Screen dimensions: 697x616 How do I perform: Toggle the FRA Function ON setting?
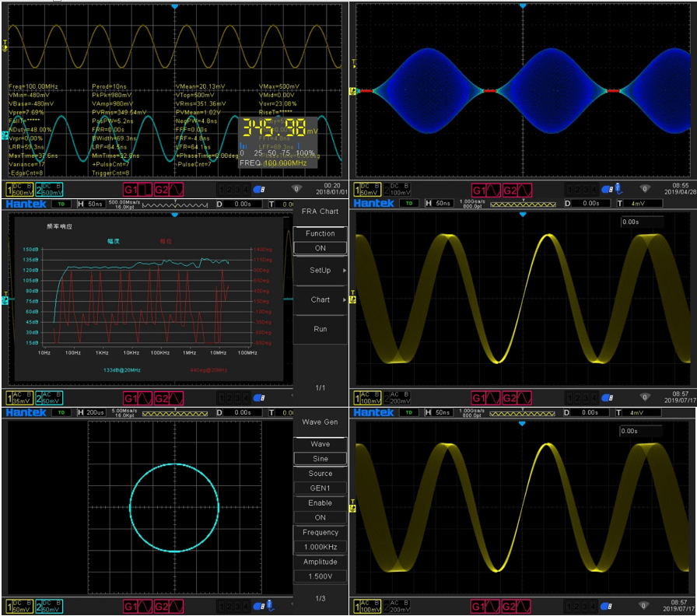pos(320,248)
